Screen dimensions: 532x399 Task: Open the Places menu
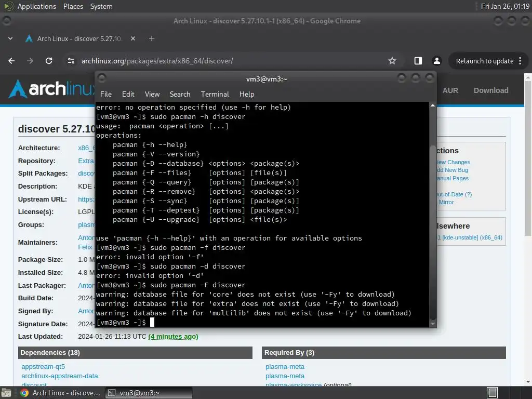click(x=73, y=6)
